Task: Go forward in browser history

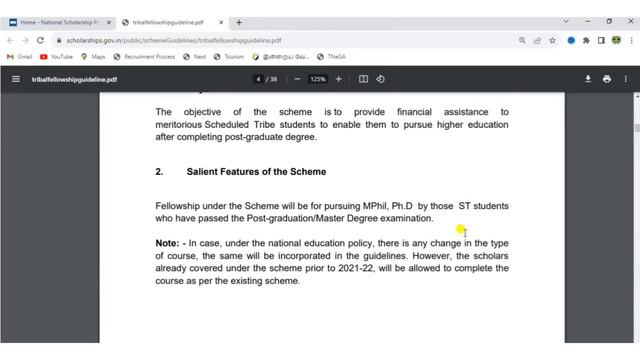Action: click(x=25, y=40)
